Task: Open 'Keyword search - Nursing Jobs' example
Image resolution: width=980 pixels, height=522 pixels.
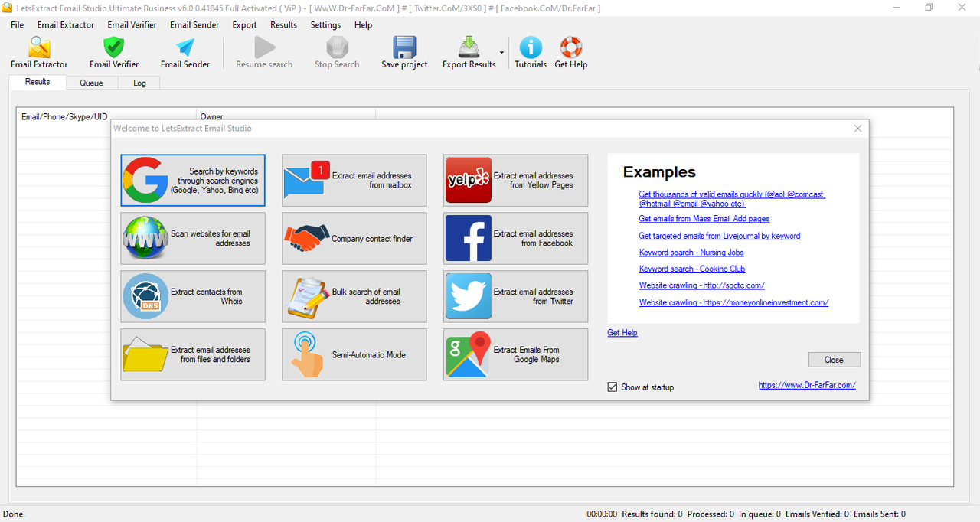Action: pyautogui.click(x=691, y=253)
